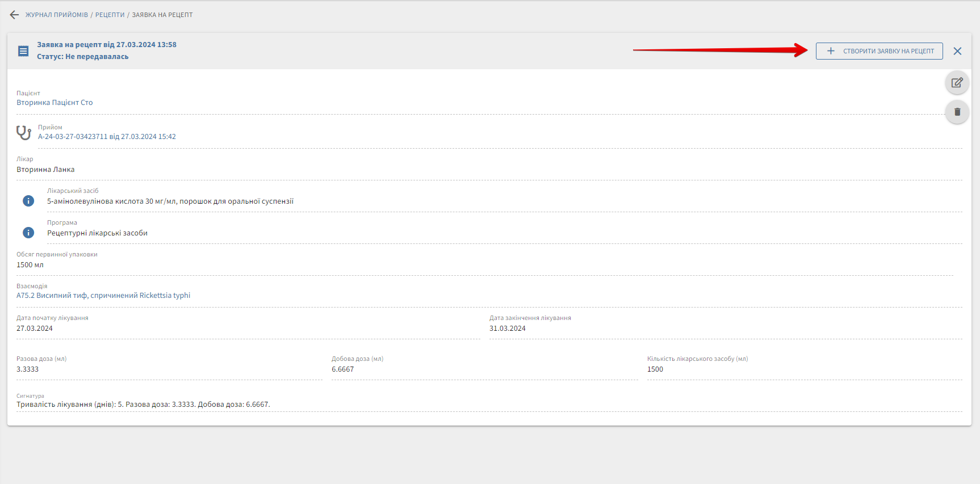Close the prescription request card with X
This screenshot has width=980, height=484.
(x=957, y=51)
